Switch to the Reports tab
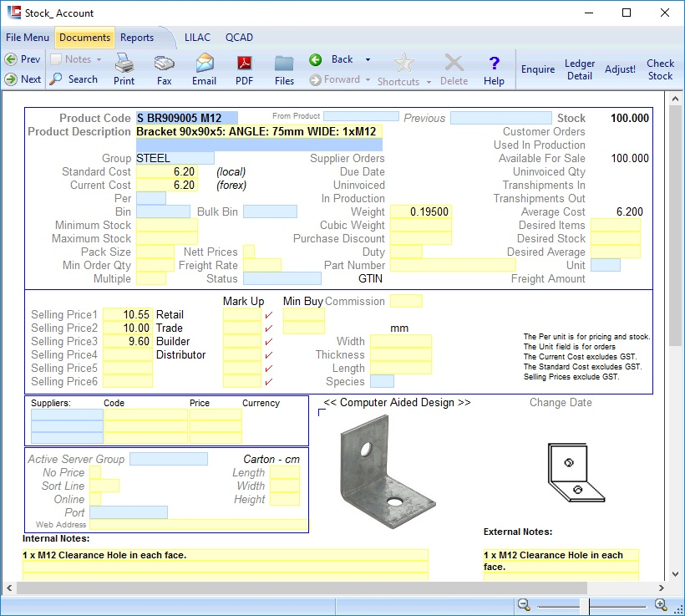 pyautogui.click(x=137, y=38)
